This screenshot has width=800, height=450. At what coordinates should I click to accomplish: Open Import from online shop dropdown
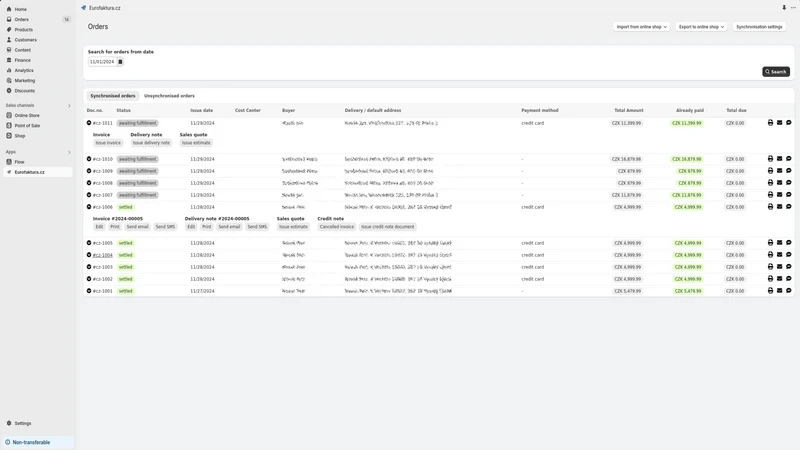point(641,27)
